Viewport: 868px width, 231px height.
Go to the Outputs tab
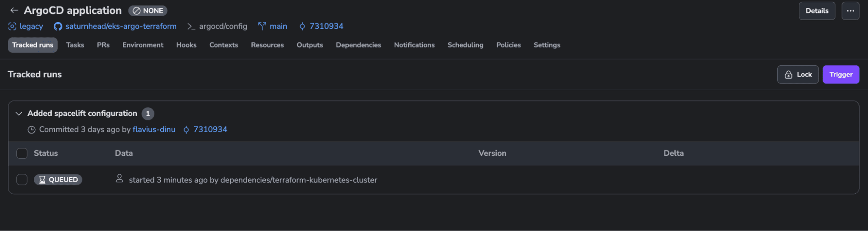point(310,45)
